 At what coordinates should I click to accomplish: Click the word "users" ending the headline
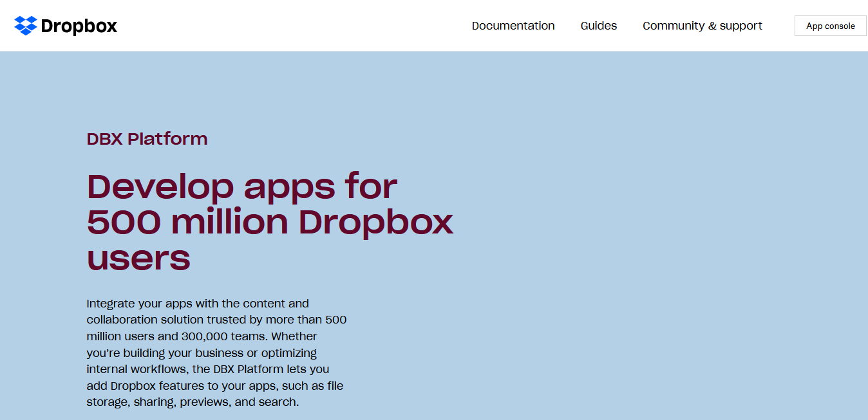[138, 257]
